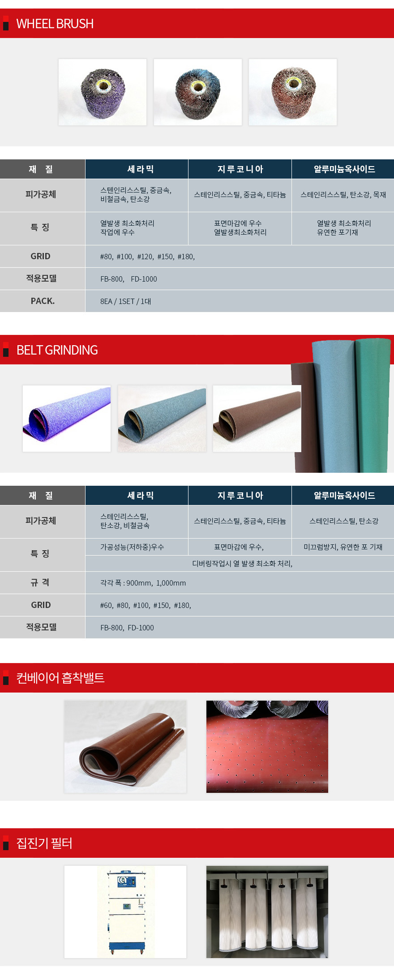Select the PACK. row label
This screenshot has width=394, height=980.
point(43,301)
